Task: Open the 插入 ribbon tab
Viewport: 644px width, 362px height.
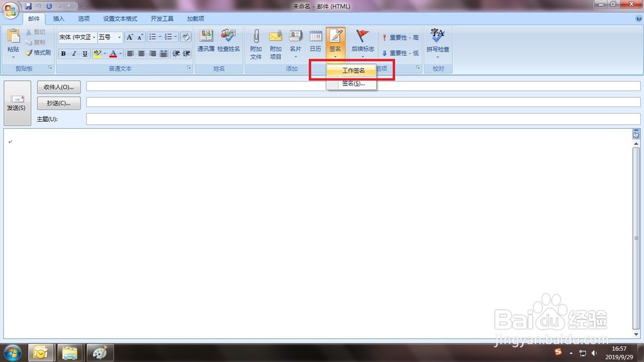Action: pos(59,19)
